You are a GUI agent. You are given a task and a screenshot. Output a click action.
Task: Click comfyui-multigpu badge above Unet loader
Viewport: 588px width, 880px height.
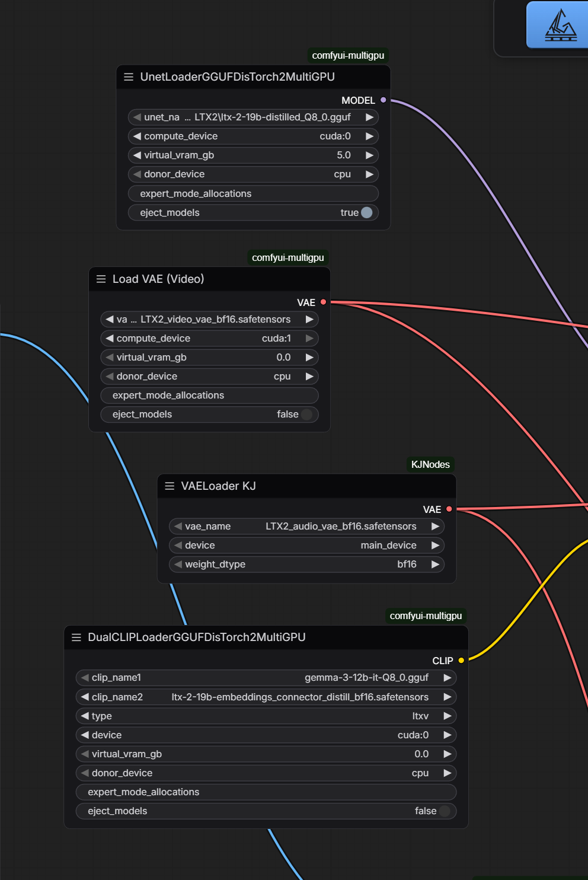pos(348,56)
